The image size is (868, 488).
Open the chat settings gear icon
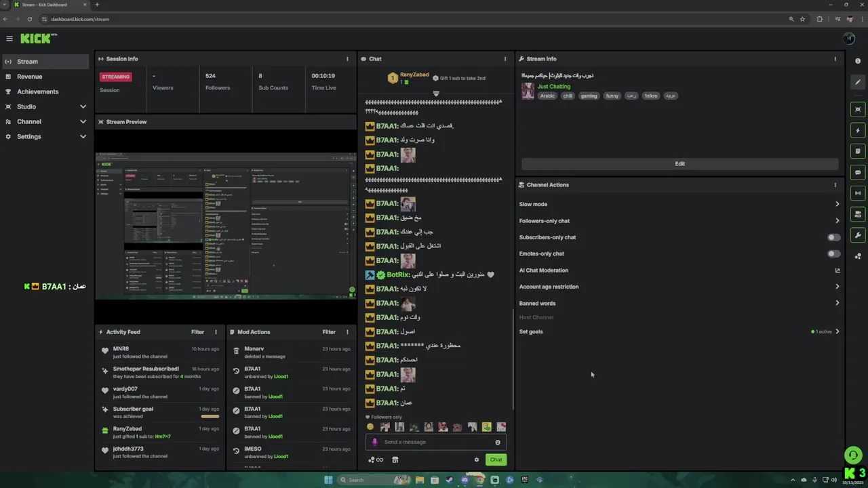477,460
